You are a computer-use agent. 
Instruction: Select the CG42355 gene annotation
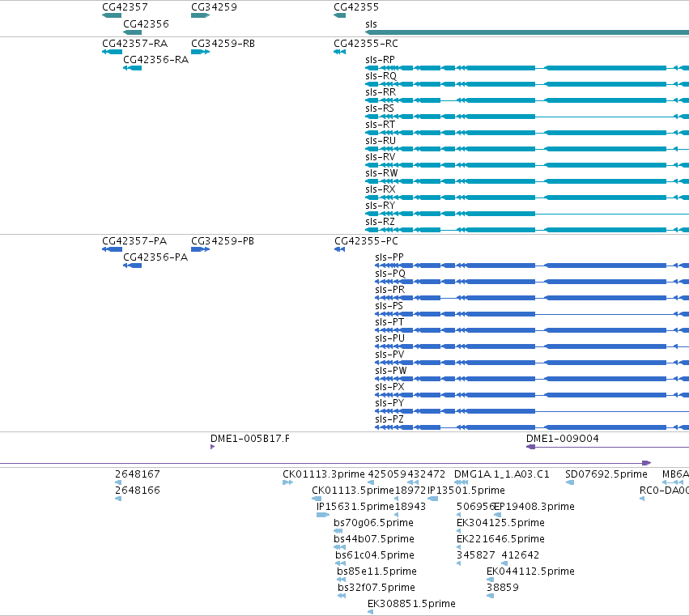coord(340,15)
